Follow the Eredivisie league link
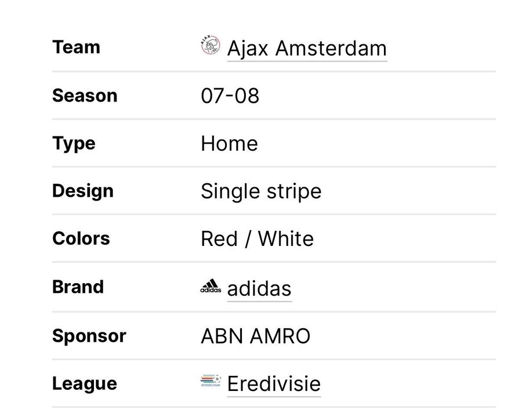 (x=274, y=383)
